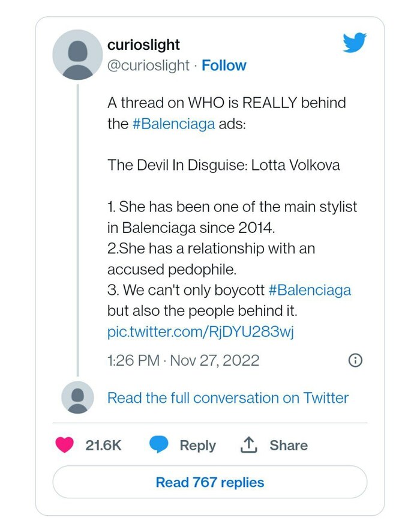Screen dimensions: 420x523
Task: Open the pic.twitter.com/RjDYU283wj link
Action: (x=200, y=331)
